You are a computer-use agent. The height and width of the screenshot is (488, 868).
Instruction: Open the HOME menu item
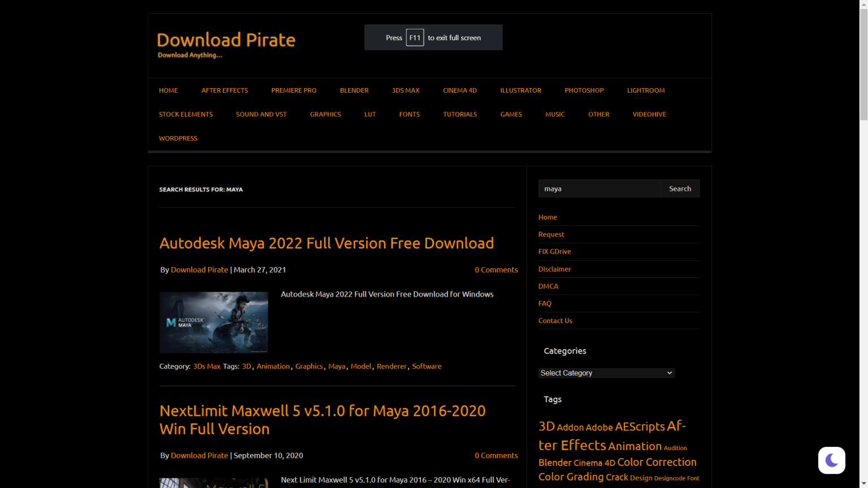coord(168,90)
